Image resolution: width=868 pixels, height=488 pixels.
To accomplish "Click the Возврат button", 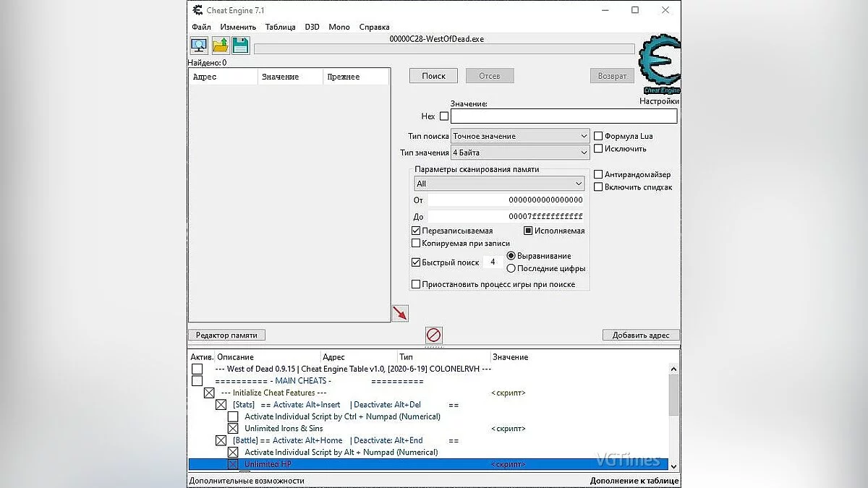I will tap(612, 75).
